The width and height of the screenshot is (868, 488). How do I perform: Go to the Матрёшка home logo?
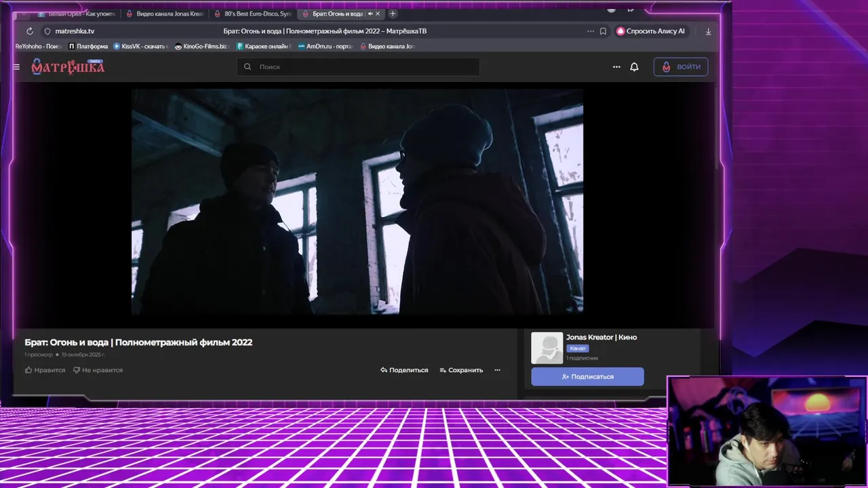click(x=68, y=66)
